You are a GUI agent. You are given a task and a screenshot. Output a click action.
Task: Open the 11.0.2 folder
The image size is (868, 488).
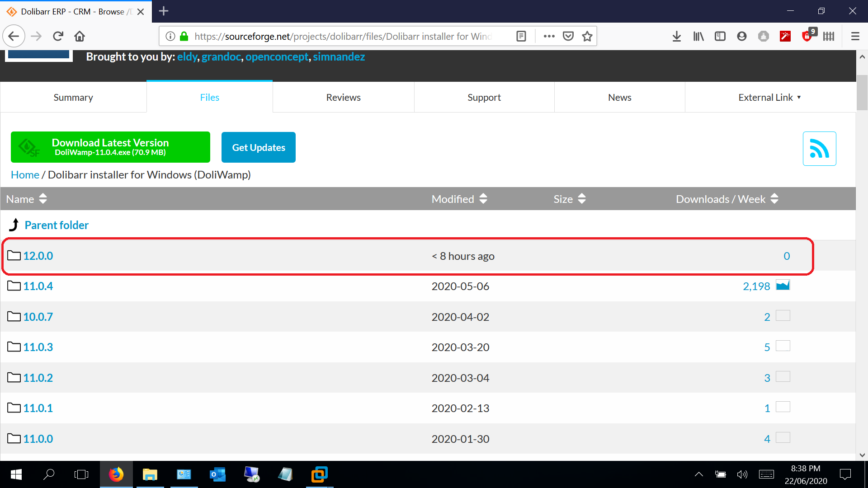pyautogui.click(x=38, y=378)
